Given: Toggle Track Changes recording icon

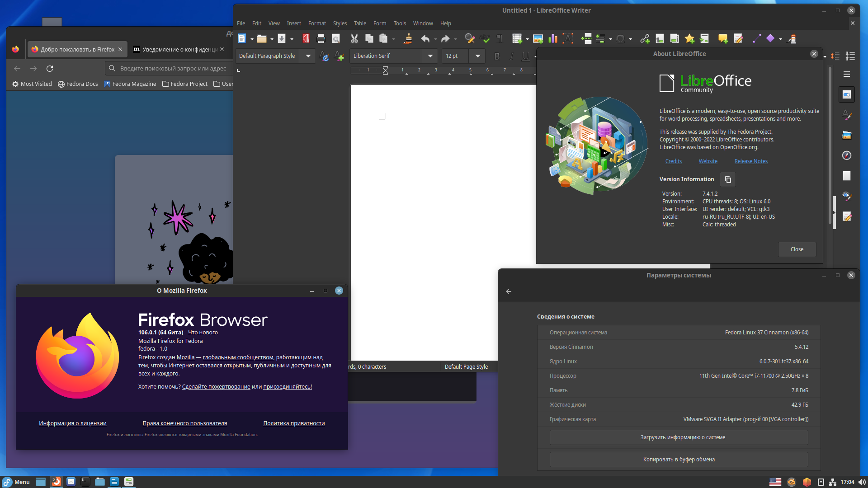Looking at the screenshot, I should click(738, 39).
